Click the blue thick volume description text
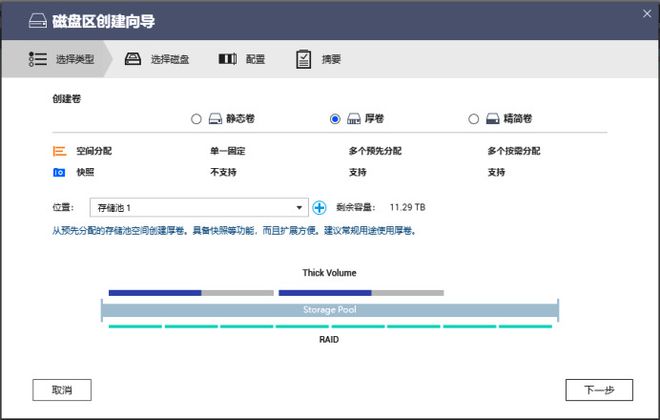The height and width of the screenshot is (420, 660). [234, 231]
